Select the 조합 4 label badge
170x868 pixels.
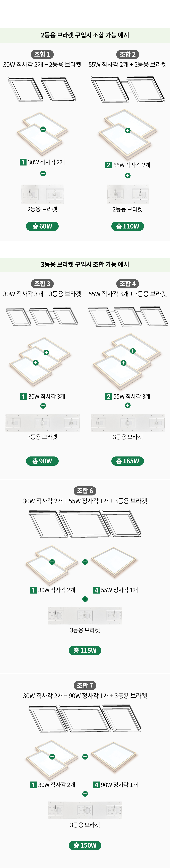tap(128, 283)
